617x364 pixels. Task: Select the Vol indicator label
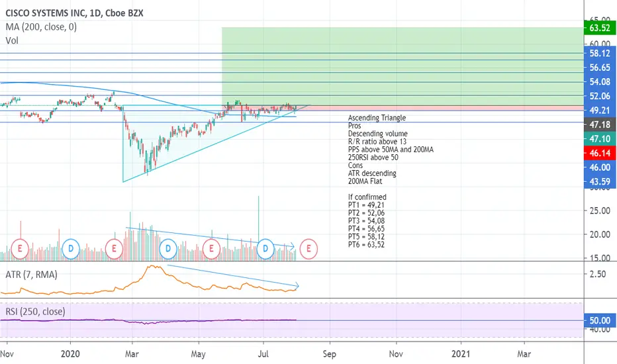click(12, 40)
